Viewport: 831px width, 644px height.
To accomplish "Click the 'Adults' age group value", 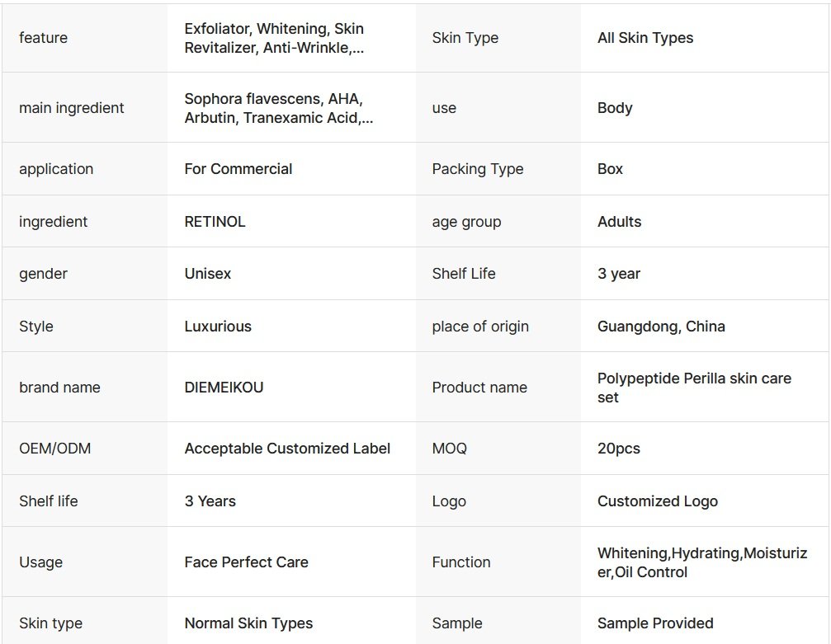I will point(619,222).
